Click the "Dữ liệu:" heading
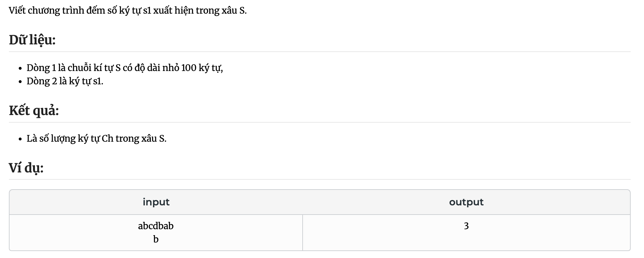The image size is (644, 258). [x=32, y=40]
